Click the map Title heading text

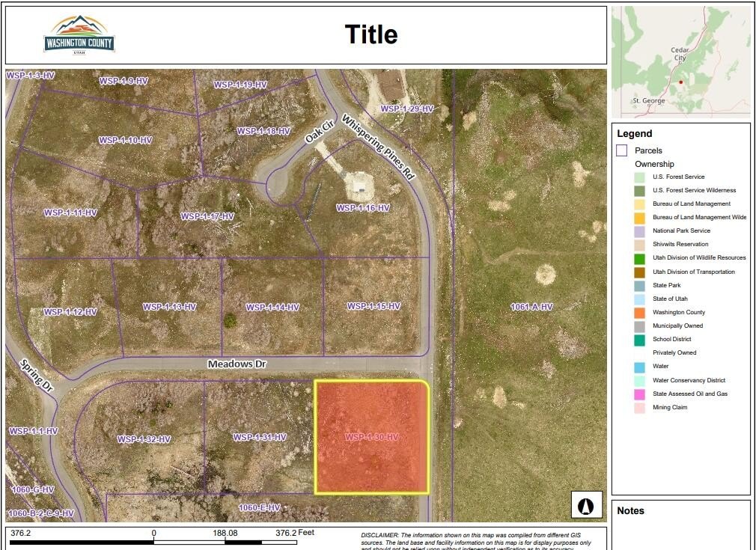(x=371, y=34)
